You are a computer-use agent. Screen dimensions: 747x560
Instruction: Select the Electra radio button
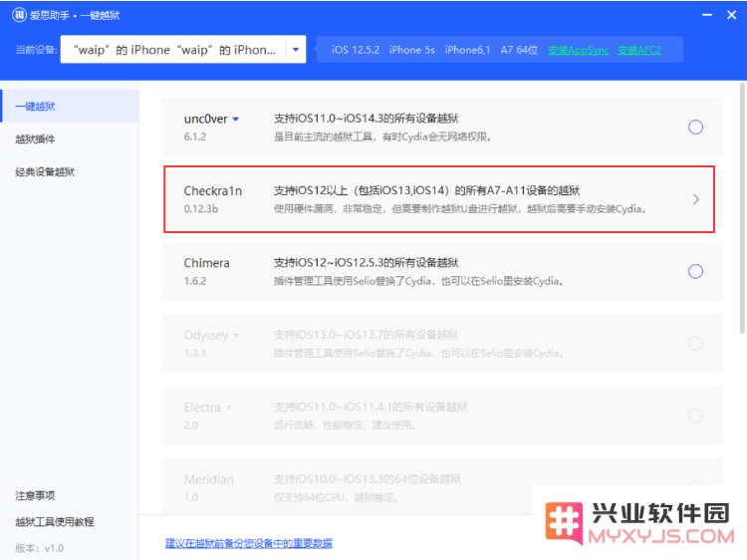click(695, 416)
